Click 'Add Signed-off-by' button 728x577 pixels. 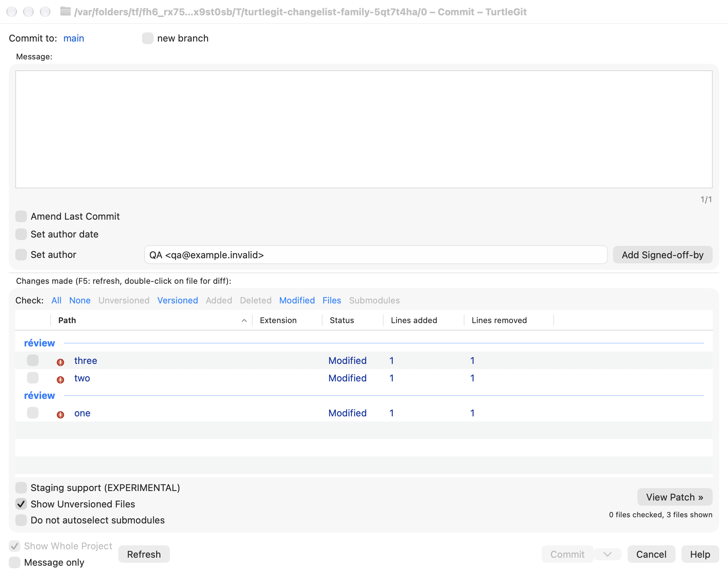coord(662,255)
